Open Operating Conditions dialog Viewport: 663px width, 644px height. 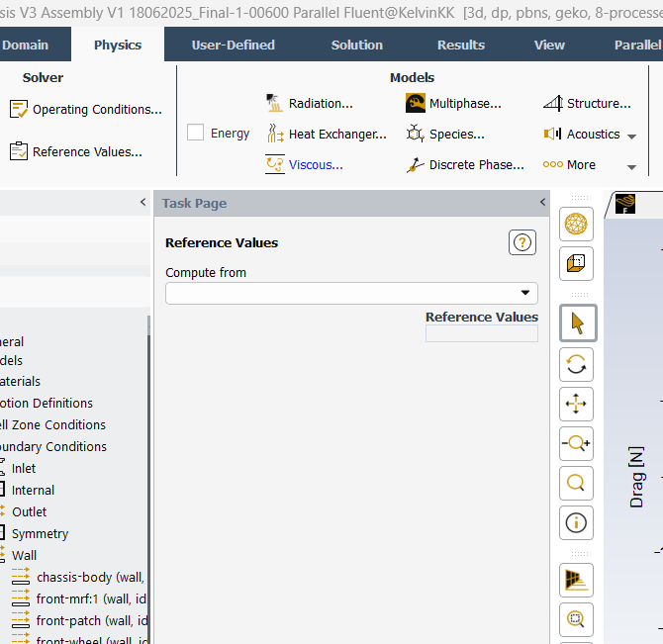[x=97, y=110]
